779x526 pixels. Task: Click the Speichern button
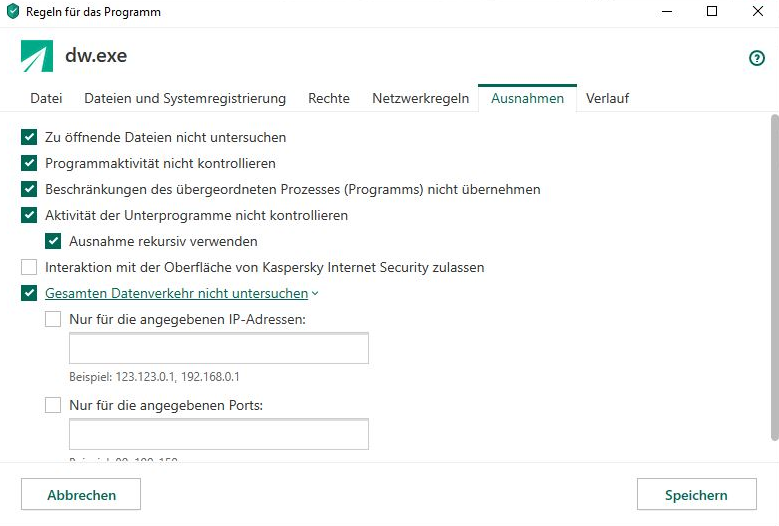click(697, 494)
